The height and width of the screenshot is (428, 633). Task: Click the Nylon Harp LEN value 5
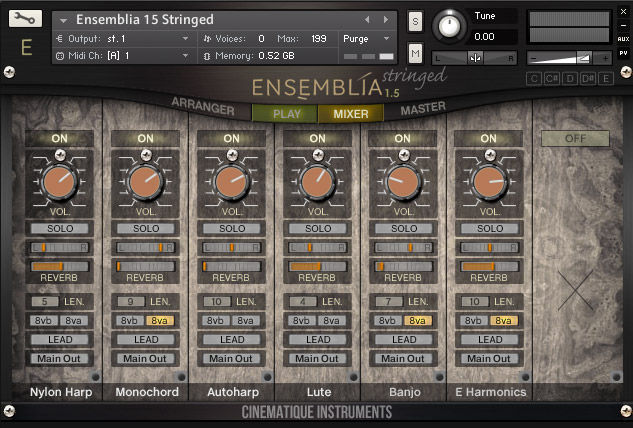[44, 302]
